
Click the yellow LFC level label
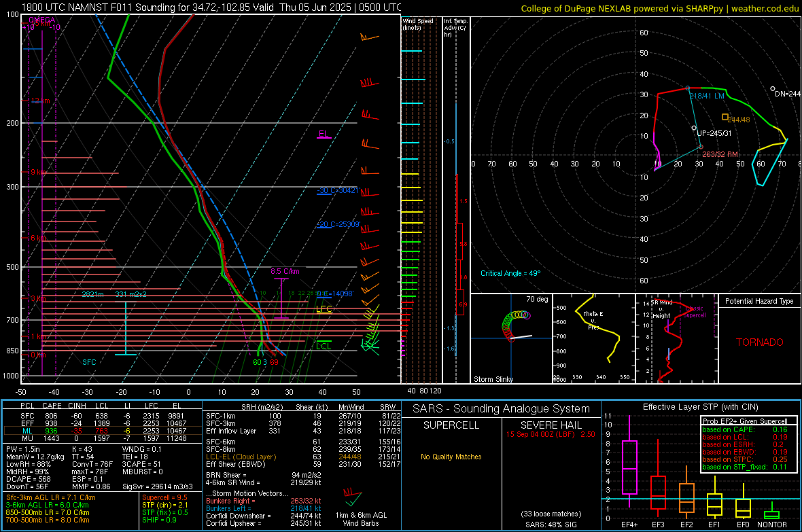[324, 308]
